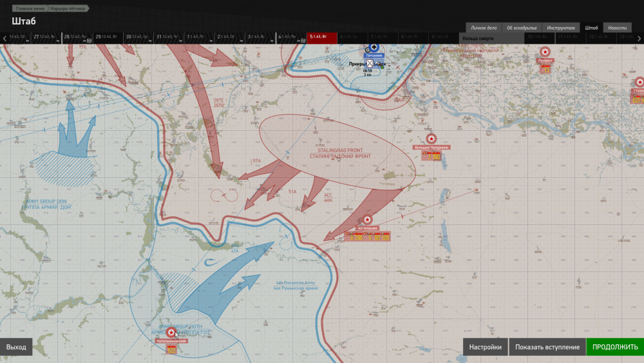The image size is (644, 363).
Task: Click the 57A army label on map
Action: point(257,161)
